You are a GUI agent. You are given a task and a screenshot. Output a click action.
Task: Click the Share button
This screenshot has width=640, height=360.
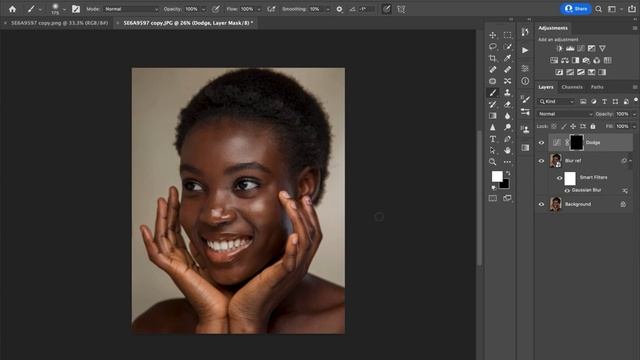tap(576, 9)
